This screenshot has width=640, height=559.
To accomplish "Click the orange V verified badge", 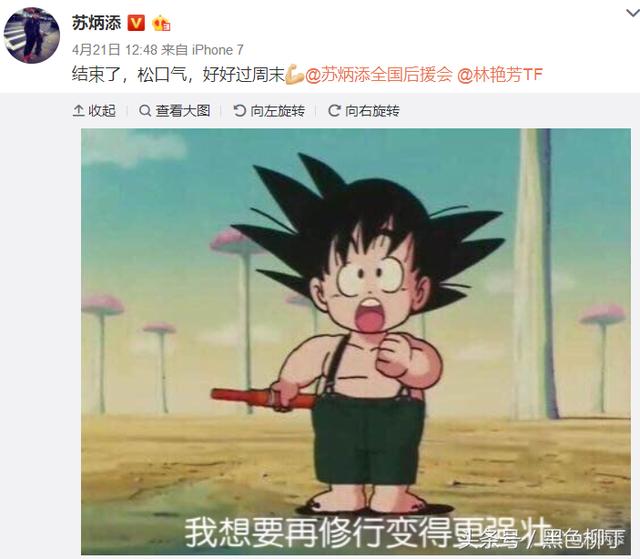I will 136,23.
